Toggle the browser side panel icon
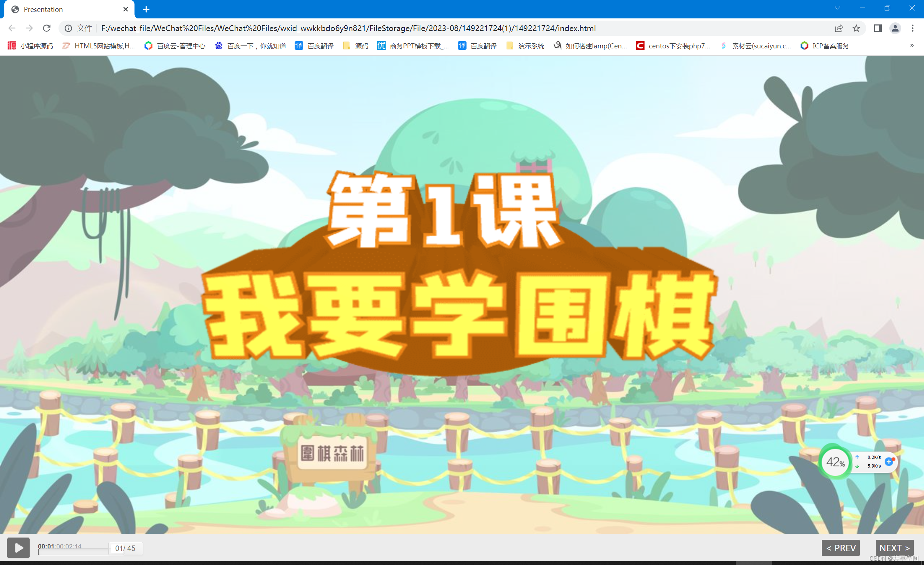Screen dimensions: 924x565 click(x=877, y=28)
